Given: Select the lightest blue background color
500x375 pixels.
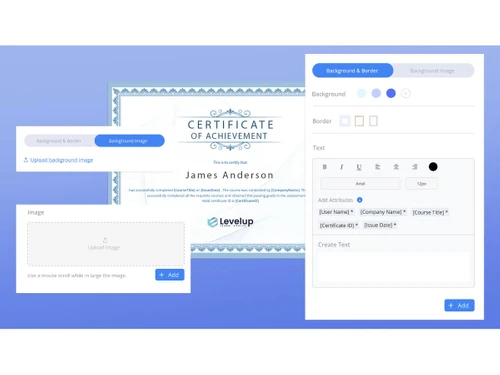Looking at the screenshot, I should coord(361,94).
